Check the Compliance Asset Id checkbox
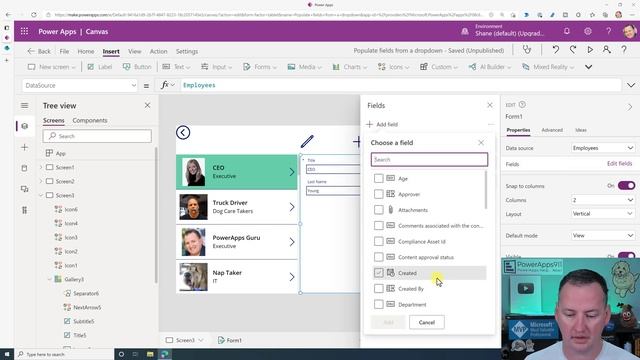 click(378, 241)
